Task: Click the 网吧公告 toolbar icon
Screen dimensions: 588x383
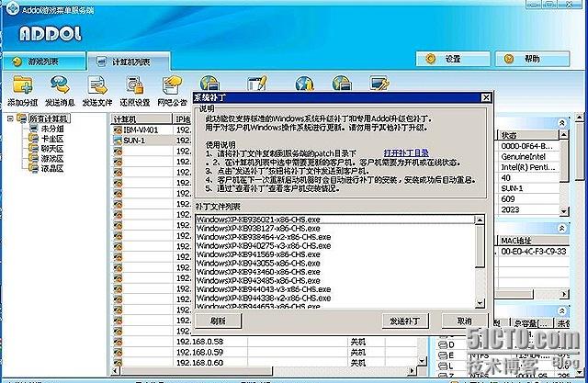Action: [172, 84]
